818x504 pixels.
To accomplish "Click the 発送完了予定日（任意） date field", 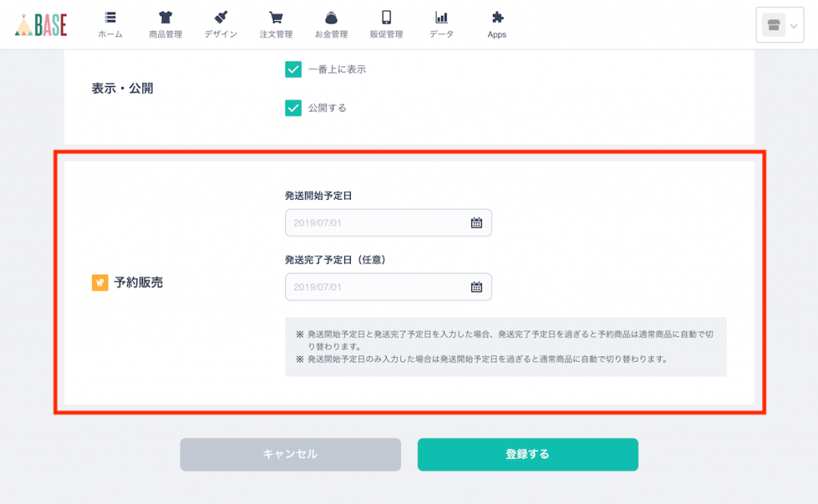I will pyautogui.click(x=388, y=287).
